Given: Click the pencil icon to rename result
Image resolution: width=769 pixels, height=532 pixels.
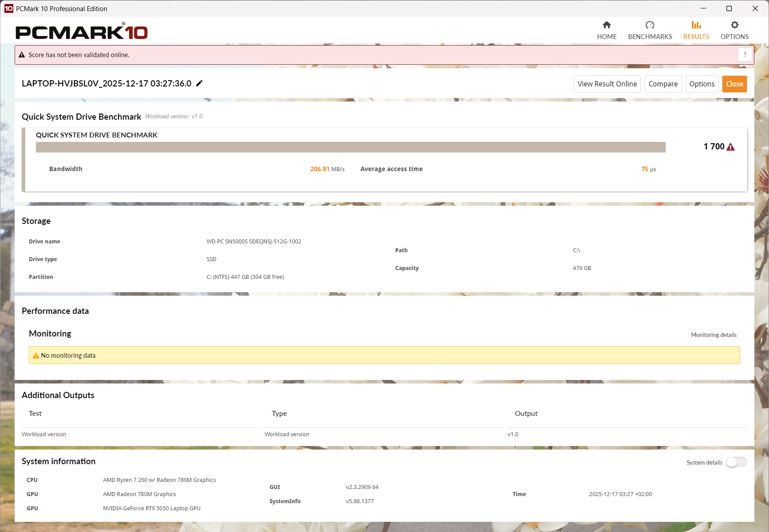Looking at the screenshot, I should point(200,83).
